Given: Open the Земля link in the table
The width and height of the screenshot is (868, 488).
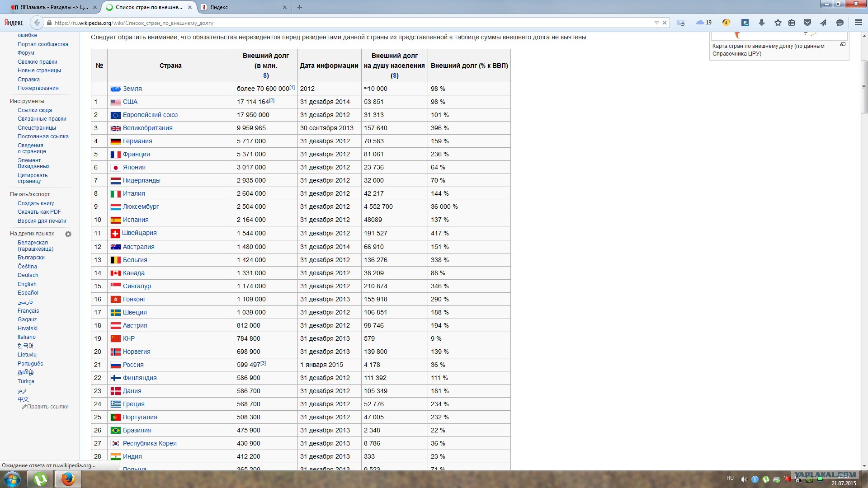Looking at the screenshot, I should 132,89.
